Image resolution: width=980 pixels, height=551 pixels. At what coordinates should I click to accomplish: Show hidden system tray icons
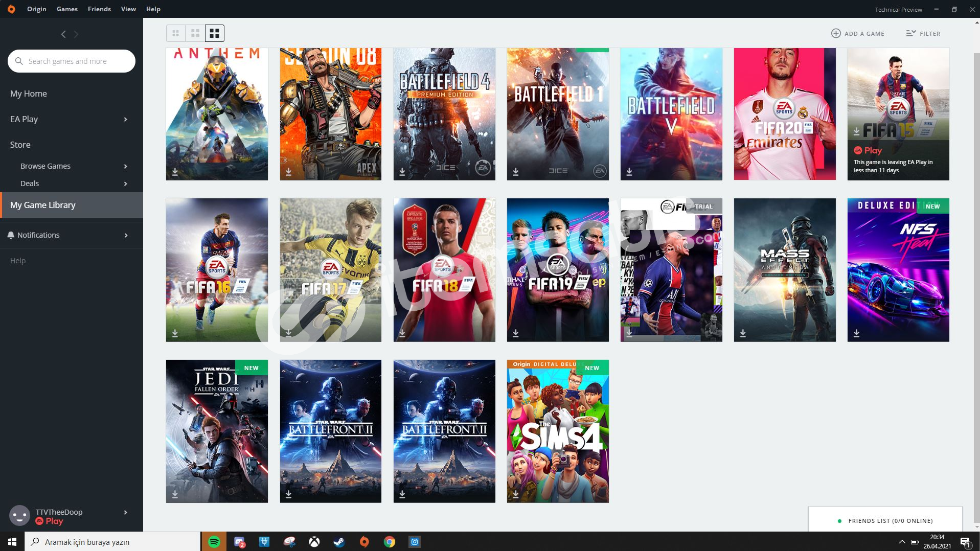coord(902,542)
